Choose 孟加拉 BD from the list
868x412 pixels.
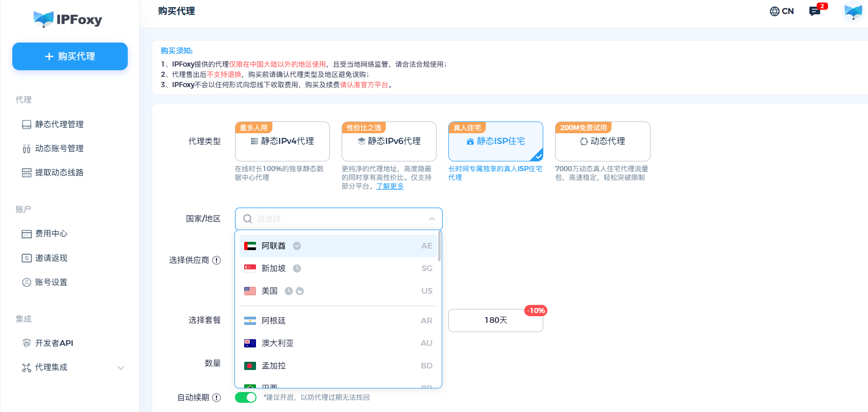coord(338,366)
